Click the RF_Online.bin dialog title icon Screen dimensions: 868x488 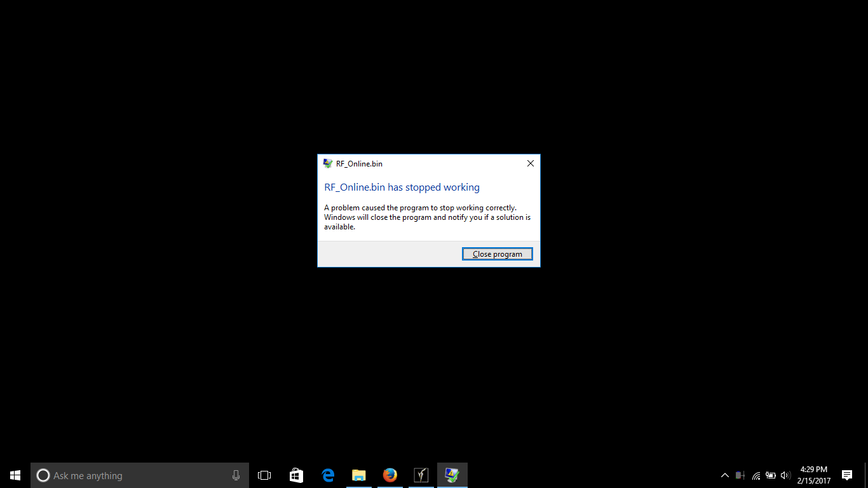click(328, 163)
